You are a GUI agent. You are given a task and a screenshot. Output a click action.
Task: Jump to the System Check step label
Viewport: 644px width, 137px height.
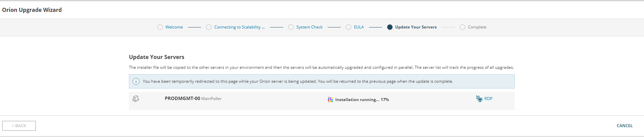tap(309, 27)
